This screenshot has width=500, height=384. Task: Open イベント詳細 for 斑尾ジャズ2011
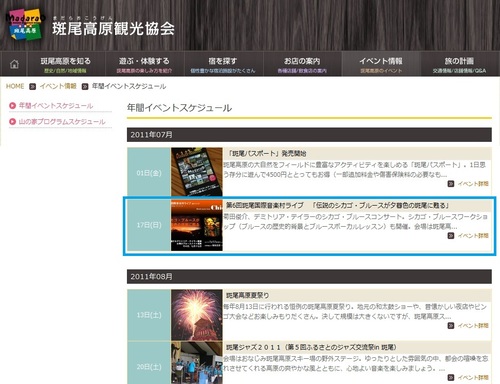pos(473,377)
